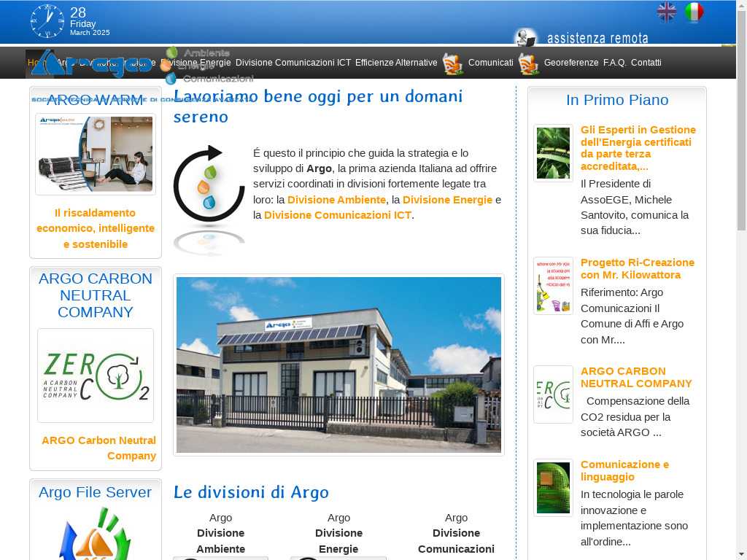Select 'Argo Divisione Comunicazioni' under Le divisioni
Image resolution: width=747 pixels, height=560 pixels.
pos(457,533)
